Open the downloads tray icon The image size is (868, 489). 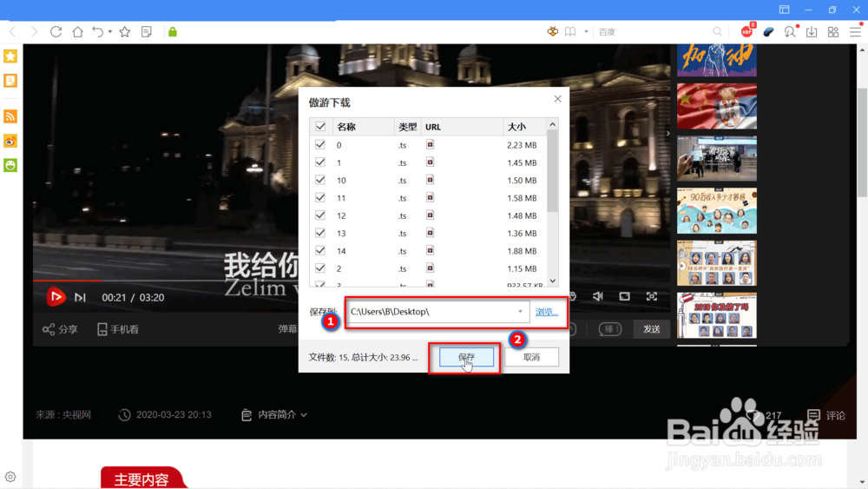click(x=812, y=32)
